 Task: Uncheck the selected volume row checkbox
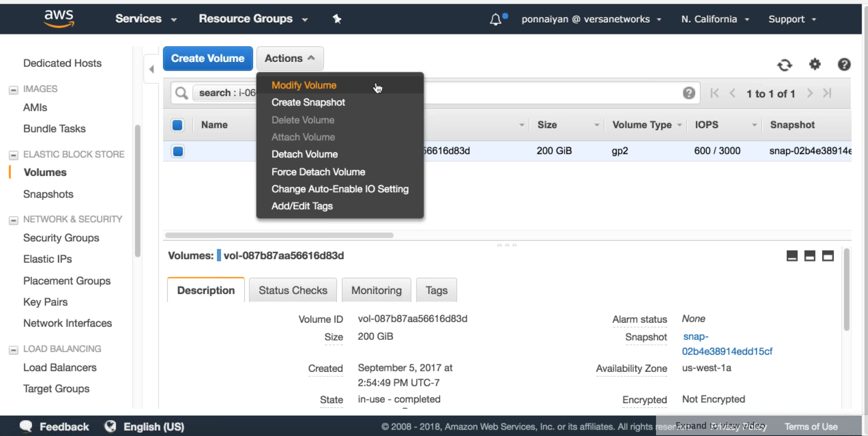(x=178, y=151)
